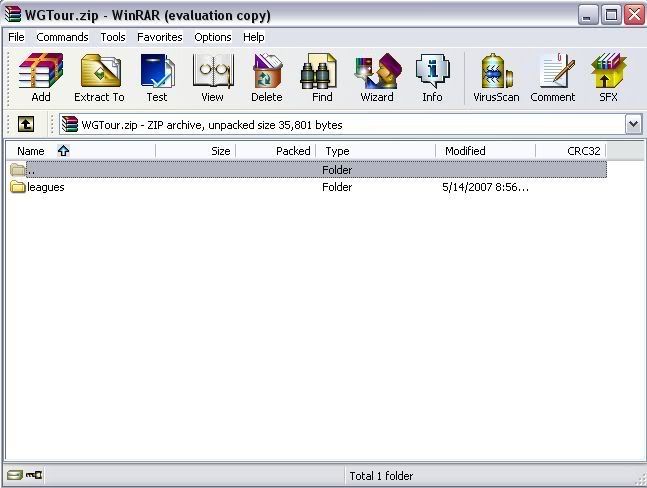The width and height of the screenshot is (647, 488).
Task: Run VirusScan on the archive
Action: click(x=496, y=78)
